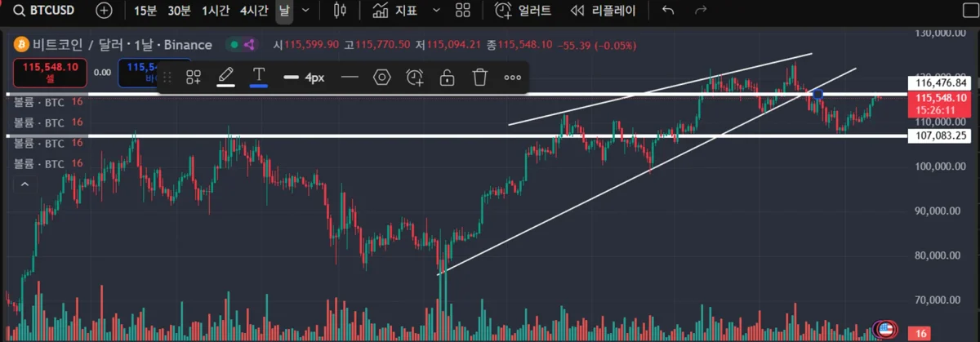Open drawing settings hexagon icon

(x=381, y=78)
